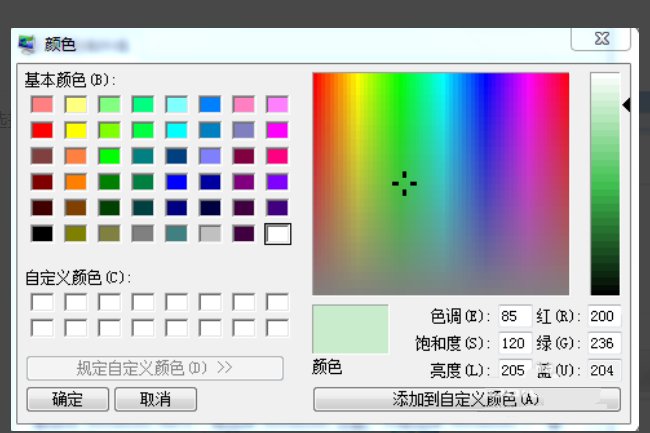The height and width of the screenshot is (433, 650).
Task: Pick the silver light gray swatch
Action: 210,233
